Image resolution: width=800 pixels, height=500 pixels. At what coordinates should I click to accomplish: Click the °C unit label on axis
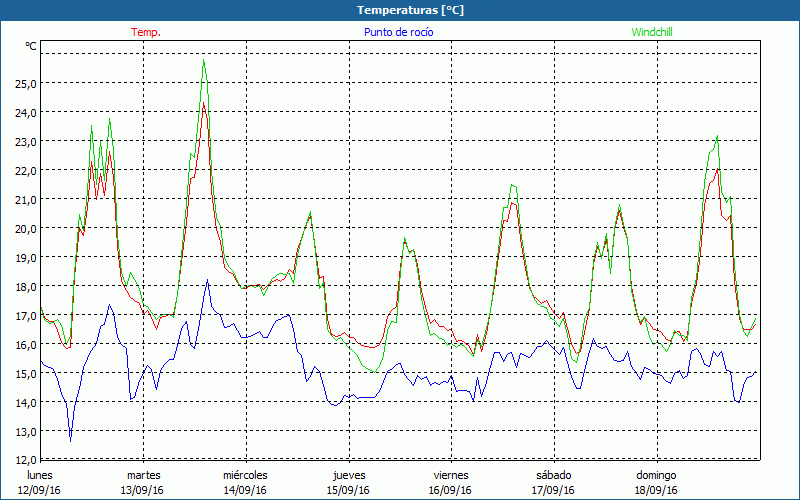click(x=30, y=46)
